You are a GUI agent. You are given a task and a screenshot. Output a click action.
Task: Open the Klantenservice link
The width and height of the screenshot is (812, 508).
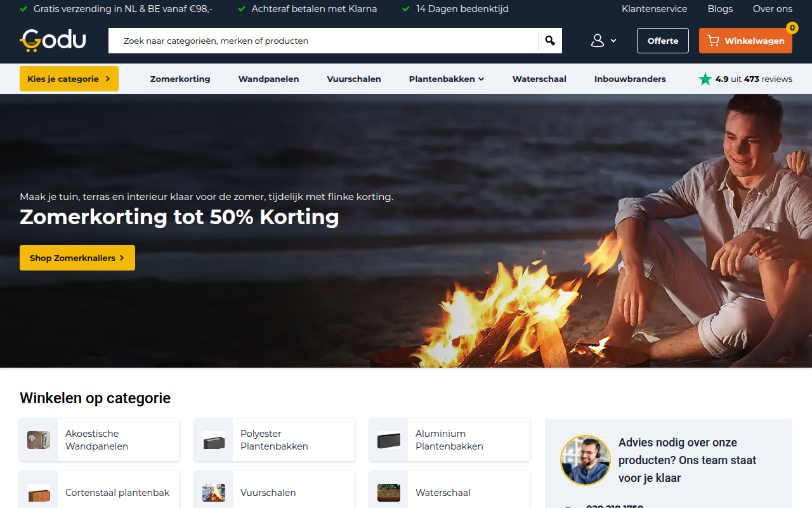pos(655,9)
